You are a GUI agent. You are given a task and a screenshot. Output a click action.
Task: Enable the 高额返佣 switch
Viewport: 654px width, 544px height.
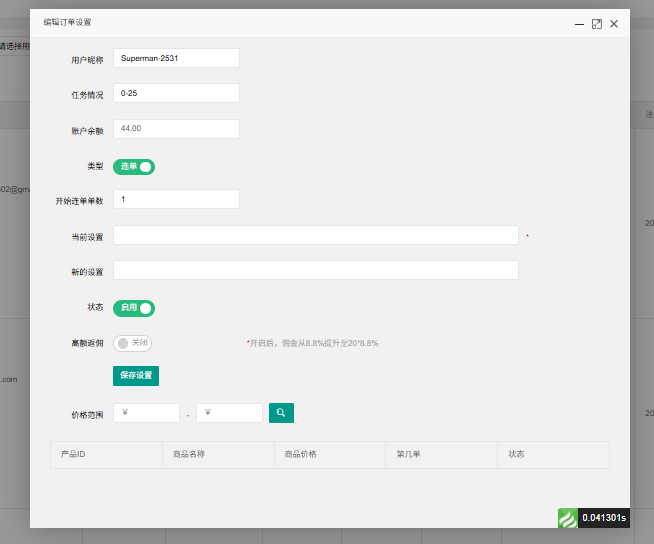point(132,343)
